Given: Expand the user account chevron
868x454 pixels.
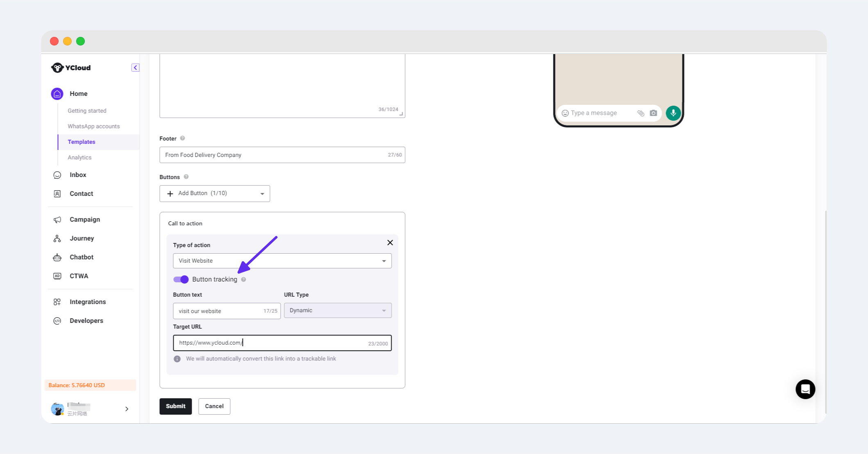Looking at the screenshot, I should point(127,409).
